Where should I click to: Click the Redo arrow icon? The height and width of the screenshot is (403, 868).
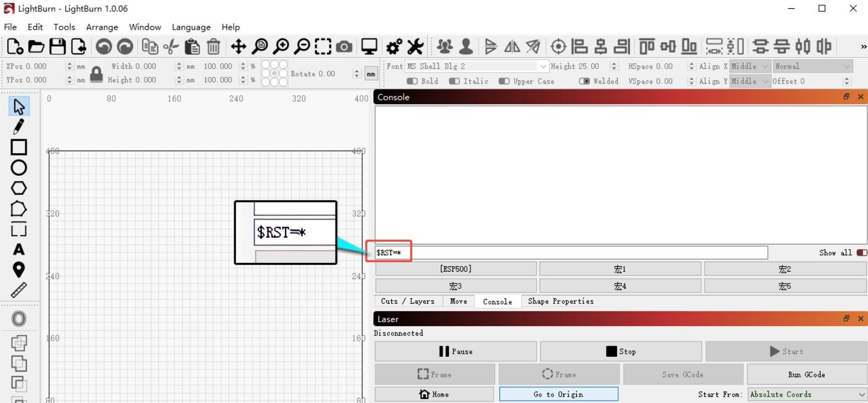[125, 46]
